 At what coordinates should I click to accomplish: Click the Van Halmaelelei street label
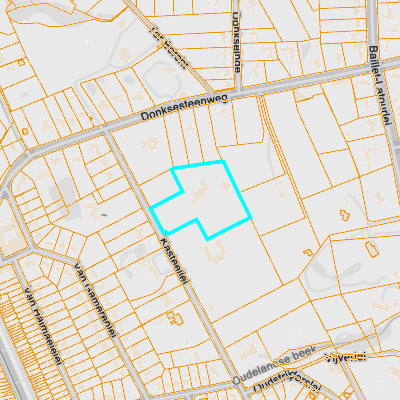44,325
